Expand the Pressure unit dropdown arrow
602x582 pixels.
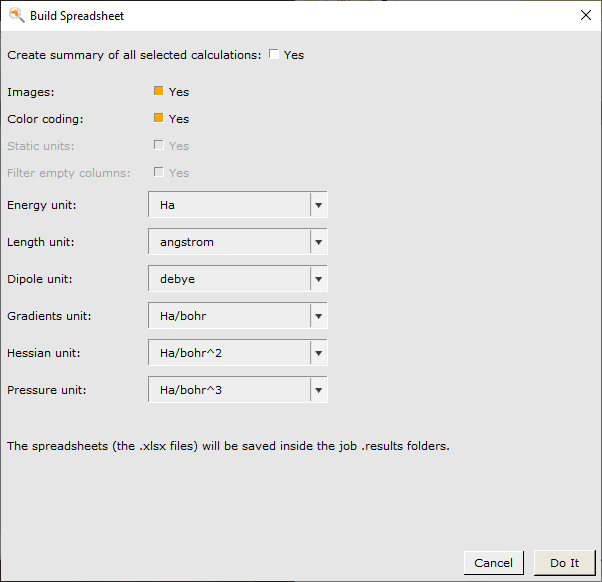(318, 390)
